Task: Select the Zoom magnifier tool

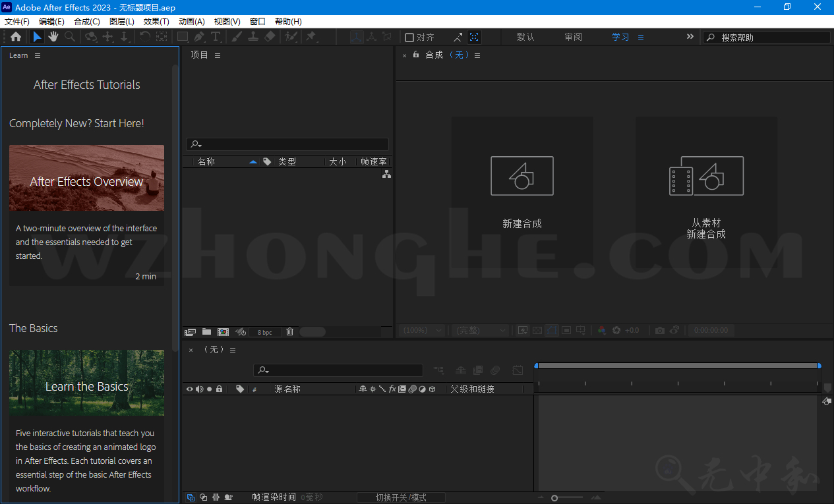Action: pyautogui.click(x=70, y=37)
